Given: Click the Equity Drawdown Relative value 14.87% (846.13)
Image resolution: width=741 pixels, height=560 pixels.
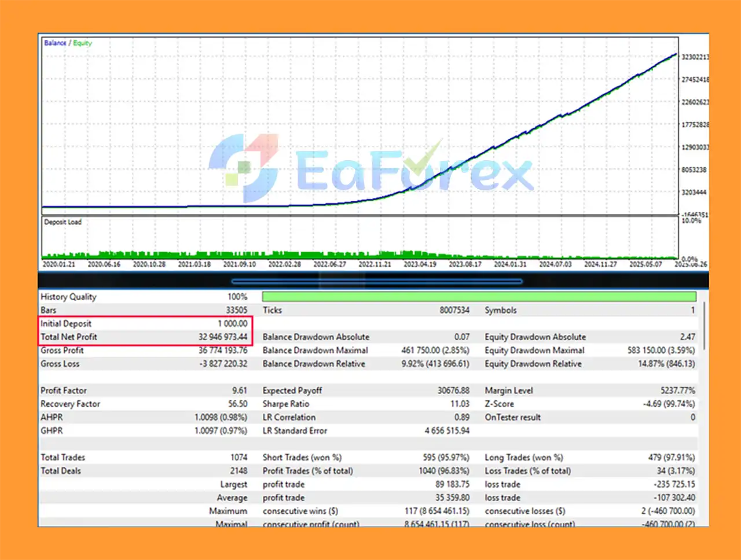Looking at the screenshot, I should point(666,363).
